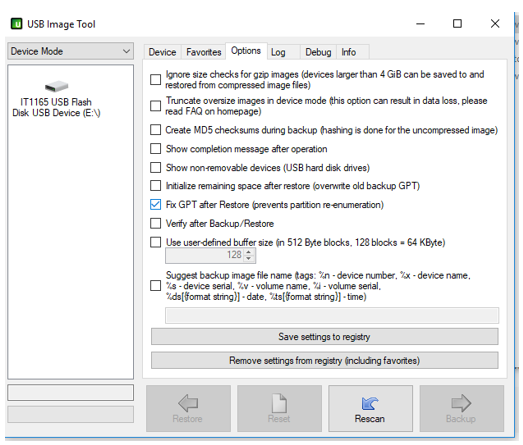523x445 pixels.
Task: Click the Restore arrow icon
Action: (x=188, y=403)
